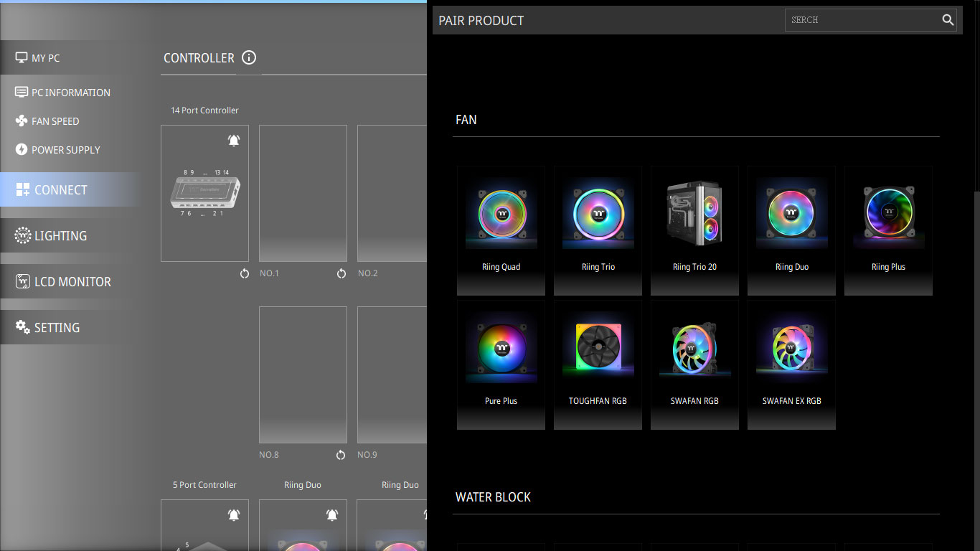Open Setting from the sidebar
980x551 pixels.
57,328
